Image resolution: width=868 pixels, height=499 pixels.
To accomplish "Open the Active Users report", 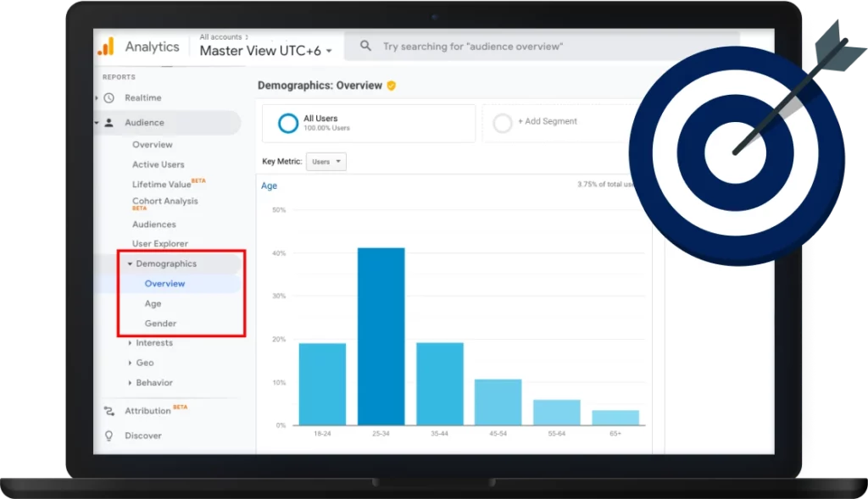I will click(x=158, y=164).
